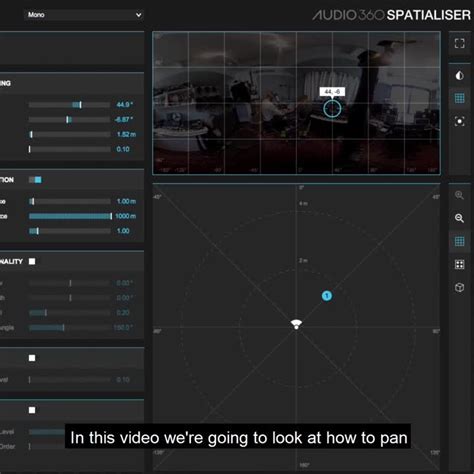Click the focus-on-source target icon
This screenshot has width=474, height=474.
459,121
